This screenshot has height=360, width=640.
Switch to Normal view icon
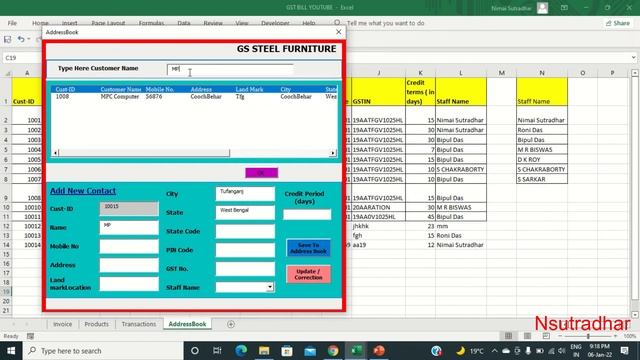click(508, 336)
